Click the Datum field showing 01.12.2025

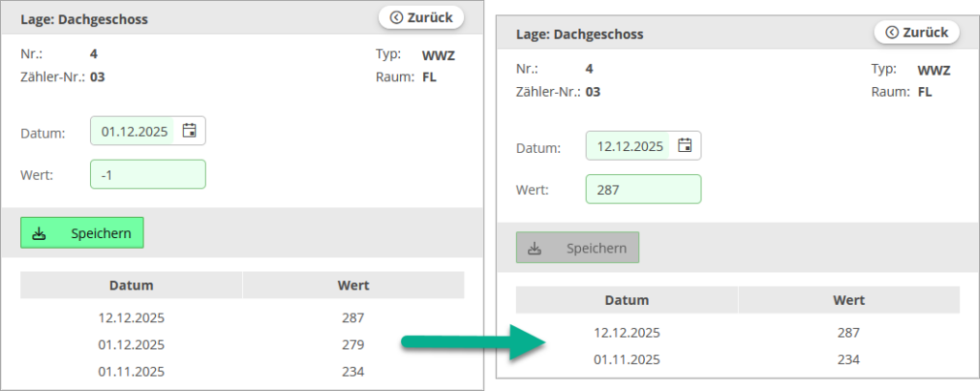click(134, 132)
